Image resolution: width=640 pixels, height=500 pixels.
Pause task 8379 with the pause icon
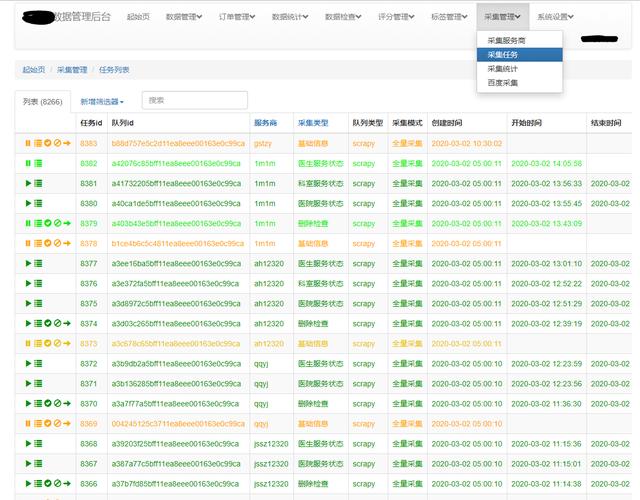[28, 223]
